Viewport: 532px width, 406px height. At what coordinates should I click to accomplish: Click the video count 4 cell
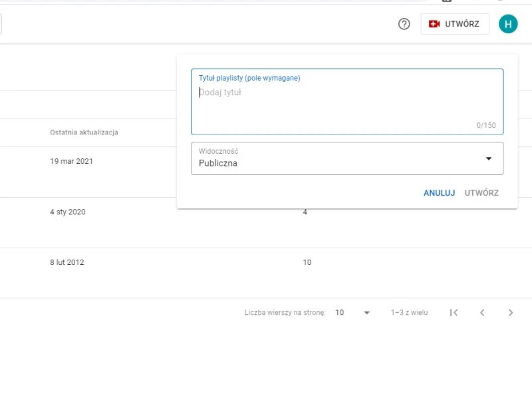pos(305,212)
